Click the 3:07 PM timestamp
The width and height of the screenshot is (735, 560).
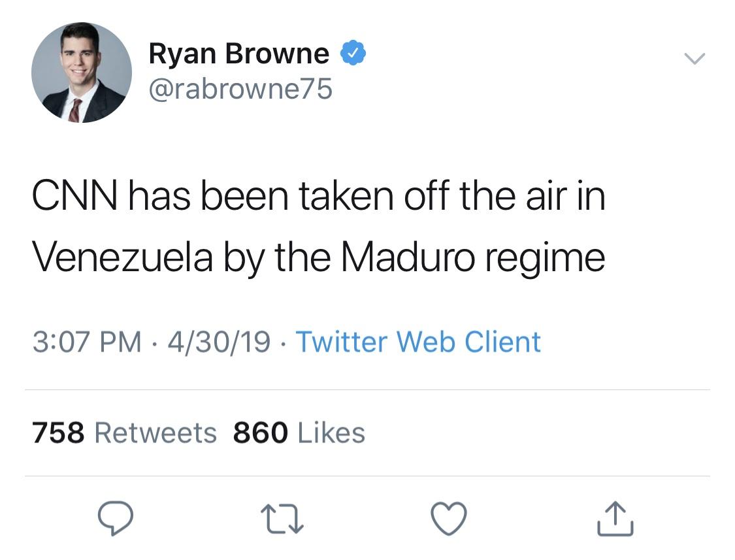click(87, 342)
